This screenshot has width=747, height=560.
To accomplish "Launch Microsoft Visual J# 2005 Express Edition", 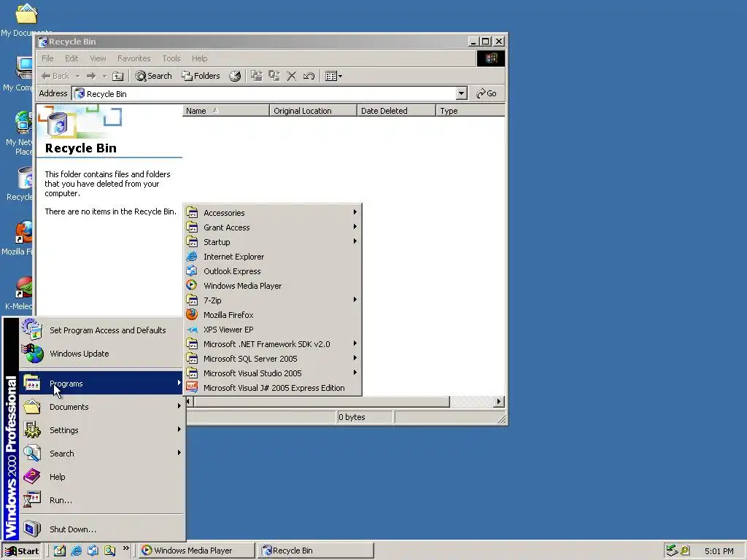I will pos(273,388).
